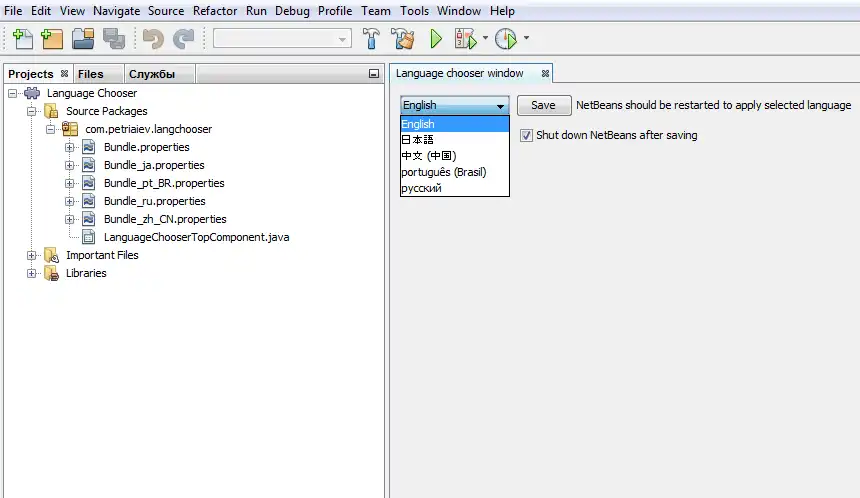
Task: Open the Source menu
Action: pyautogui.click(x=166, y=11)
